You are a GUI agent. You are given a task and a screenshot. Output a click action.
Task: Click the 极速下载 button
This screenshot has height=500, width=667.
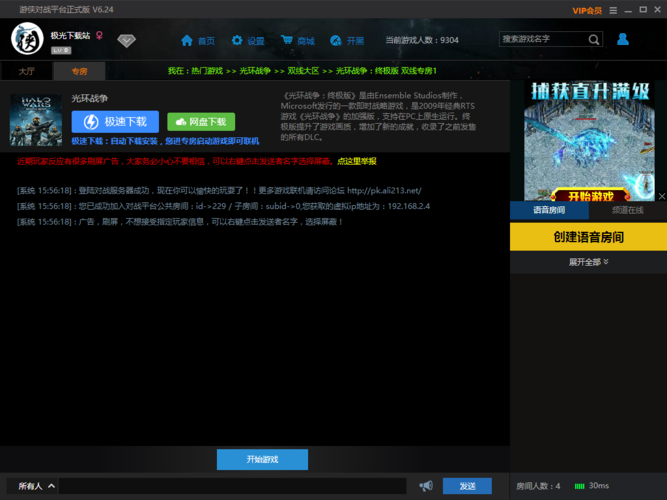click(x=115, y=122)
